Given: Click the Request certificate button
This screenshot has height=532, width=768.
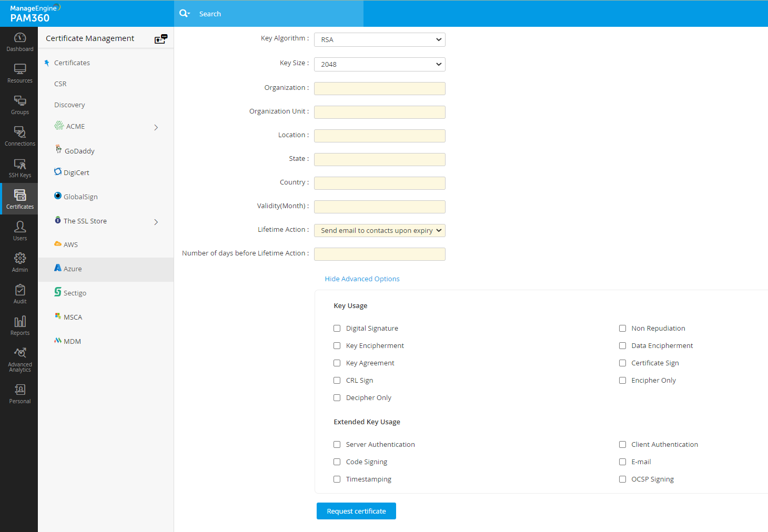Looking at the screenshot, I should point(356,511).
